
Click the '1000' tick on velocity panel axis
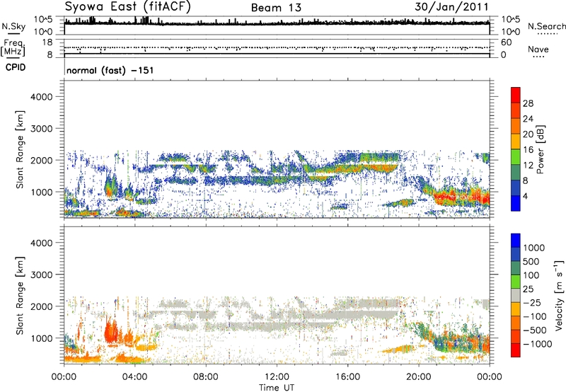tap(42, 338)
